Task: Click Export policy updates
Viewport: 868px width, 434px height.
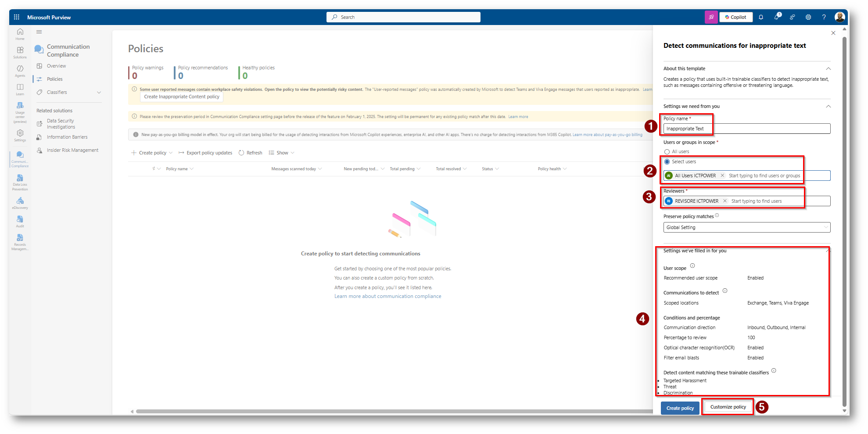Action: [x=205, y=153]
